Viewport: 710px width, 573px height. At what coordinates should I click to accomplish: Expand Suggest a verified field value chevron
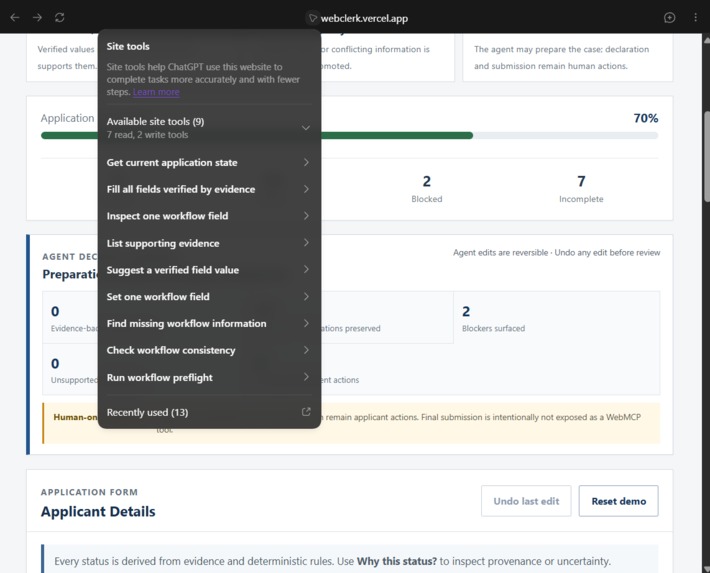(x=306, y=270)
